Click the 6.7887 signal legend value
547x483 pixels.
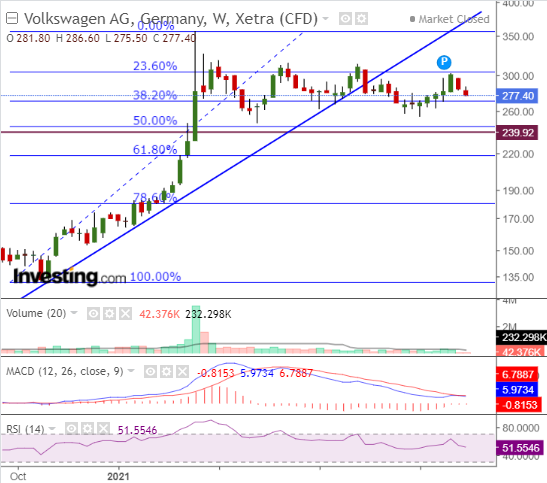(296, 373)
